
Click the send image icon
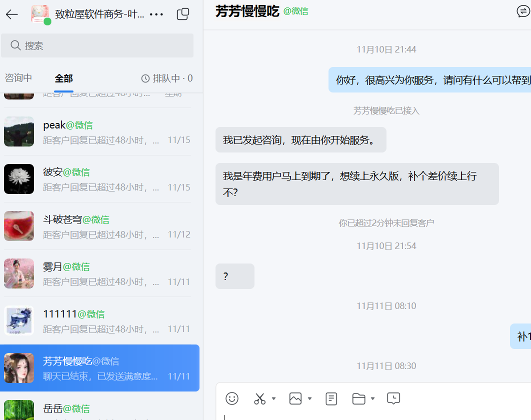[x=295, y=398]
